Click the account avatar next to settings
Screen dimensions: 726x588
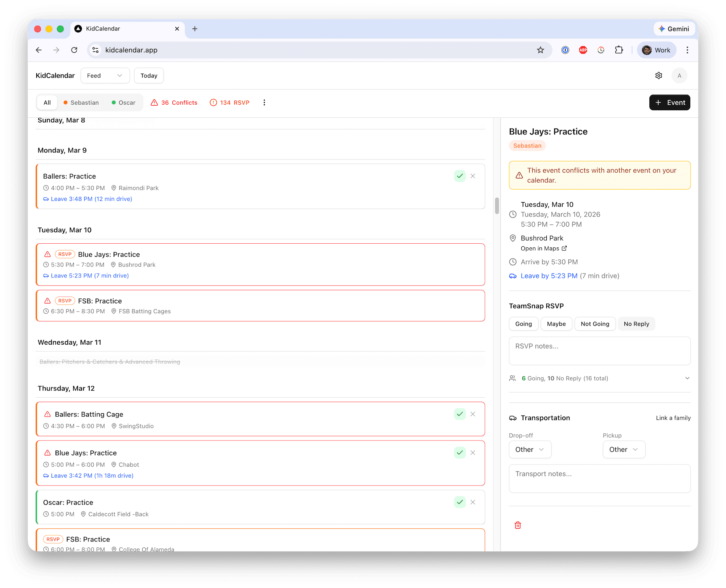[x=679, y=75]
